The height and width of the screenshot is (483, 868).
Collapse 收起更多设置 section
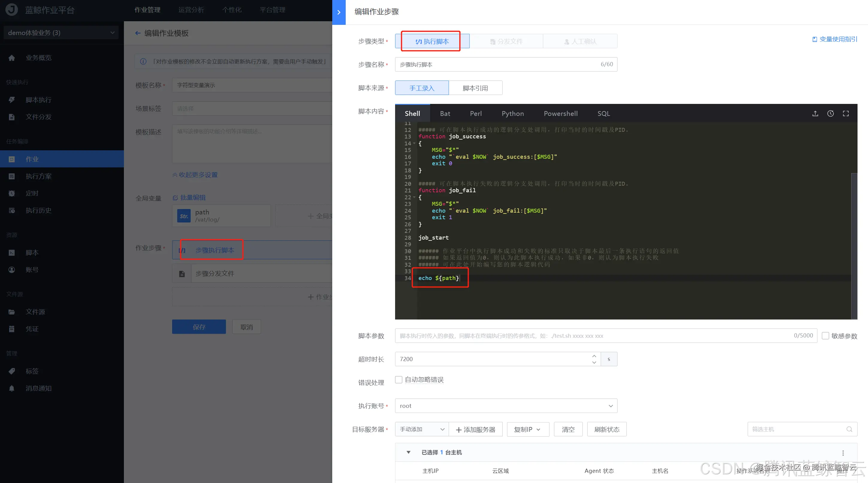pyautogui.click(x=195, y=175)
